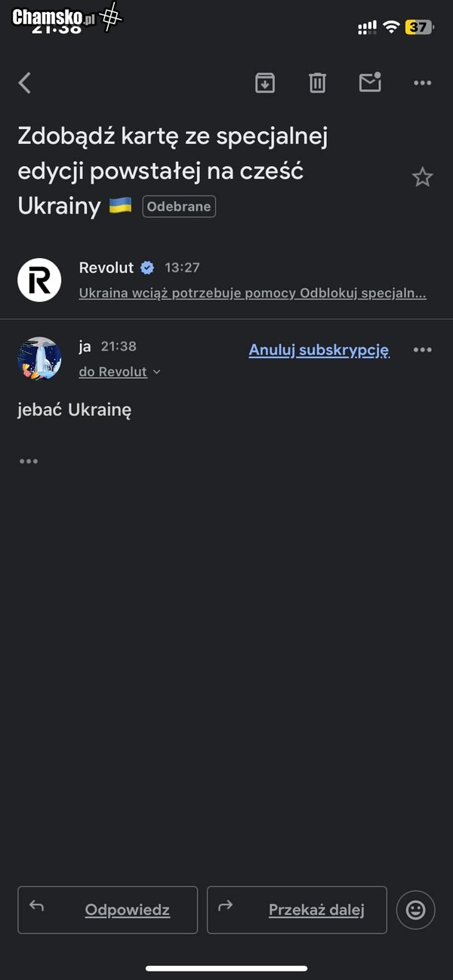Star this email conversation
The image size is (453, 980).
[422, 178]
